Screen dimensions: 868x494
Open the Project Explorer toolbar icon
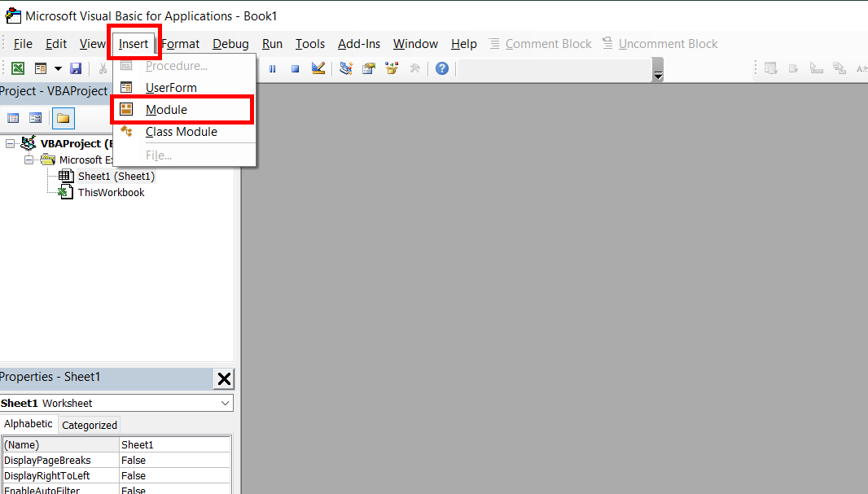(347, 68)
